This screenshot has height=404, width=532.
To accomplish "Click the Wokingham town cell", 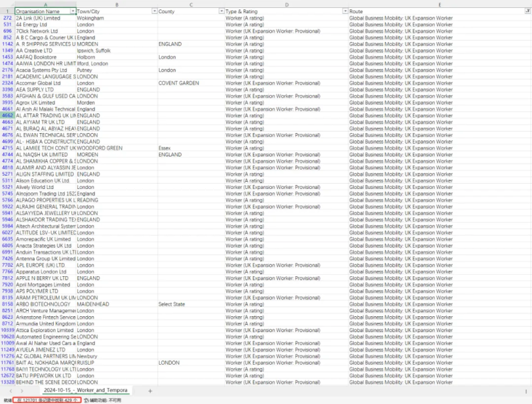I will pos(117,18).
